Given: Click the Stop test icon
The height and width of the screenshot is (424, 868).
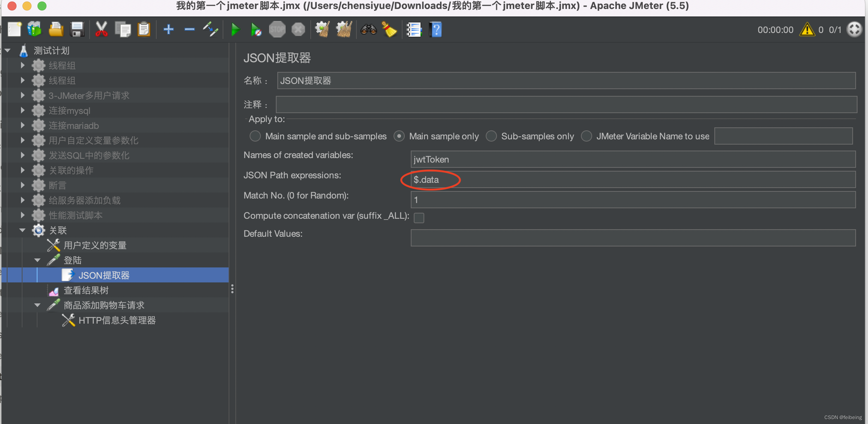Looking at the screenshot, I should coord(277,29).
